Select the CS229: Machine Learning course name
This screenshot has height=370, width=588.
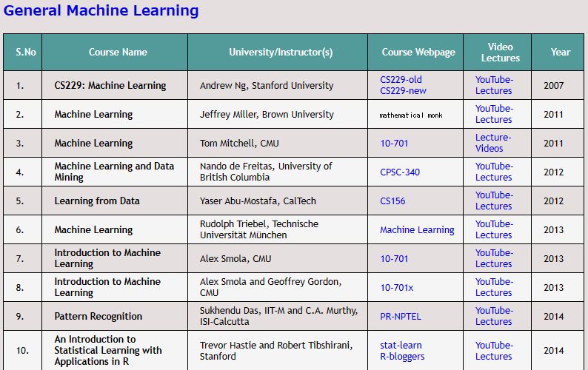[110, 86]
